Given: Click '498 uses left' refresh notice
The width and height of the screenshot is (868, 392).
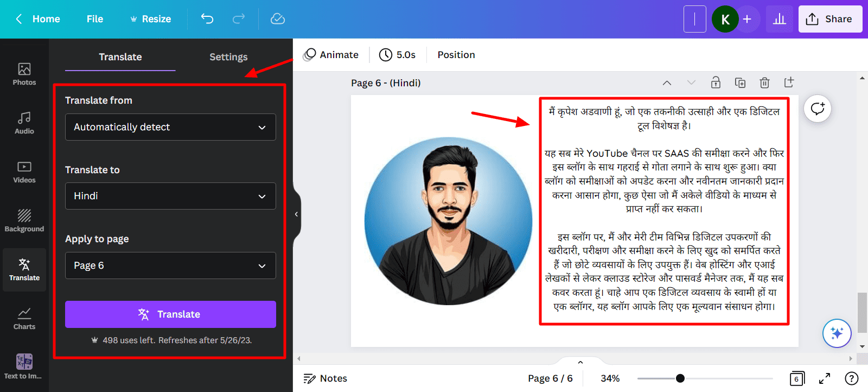Looking at the screenshot, I should click(x=171, y=340).
